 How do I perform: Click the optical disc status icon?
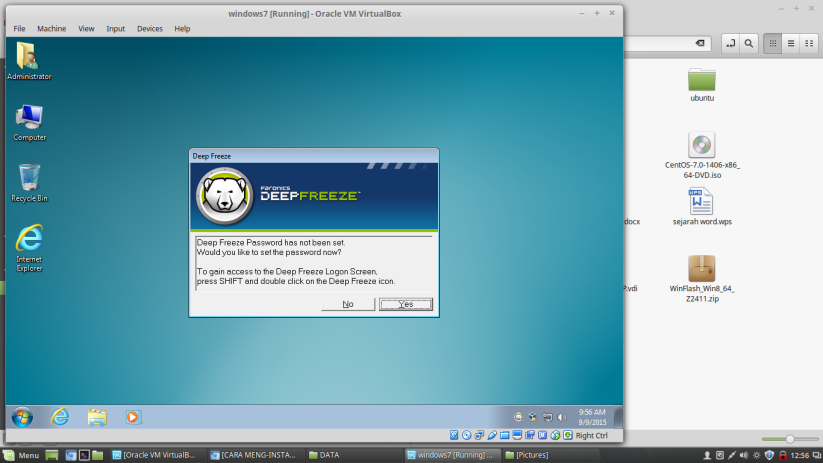click(467, 435)
